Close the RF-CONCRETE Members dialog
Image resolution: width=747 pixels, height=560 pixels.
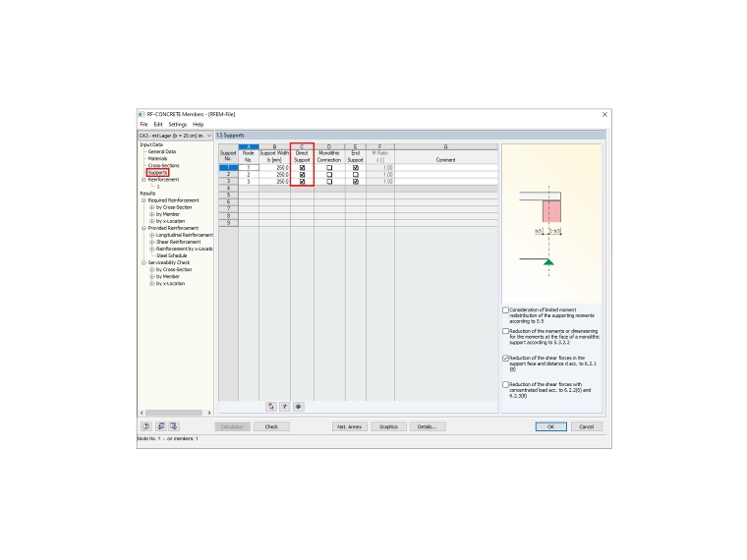click(x=604, y=114)
